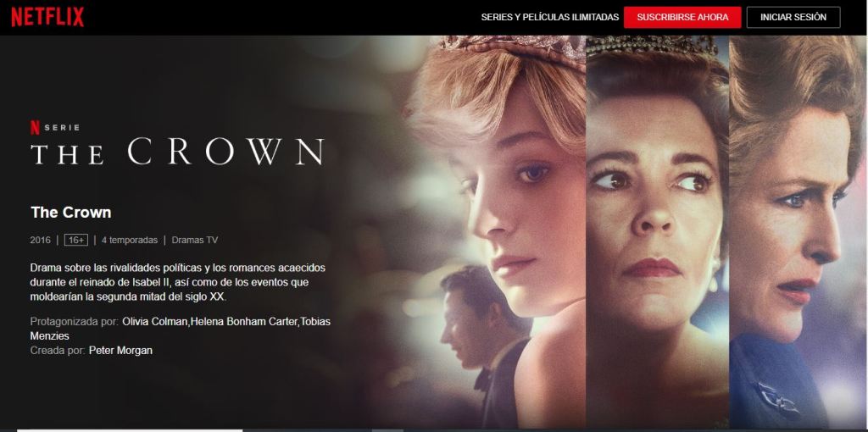Click the white horizontal bar at page bottom
The width and height of the screenshot is (868, 432).
click(130, 430)
